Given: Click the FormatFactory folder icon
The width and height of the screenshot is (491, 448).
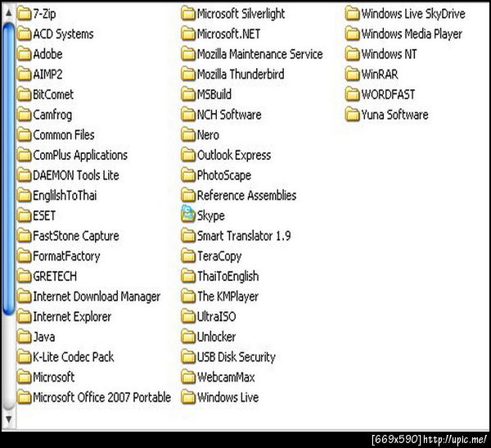Looking at the screenshot, I should click(x=24, y=256).
